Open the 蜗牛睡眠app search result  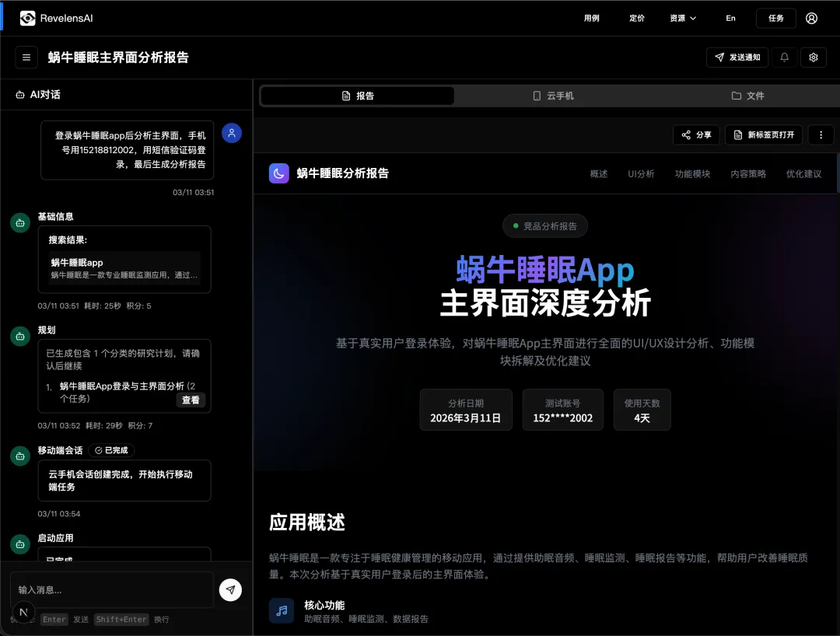tap(124, 268)
